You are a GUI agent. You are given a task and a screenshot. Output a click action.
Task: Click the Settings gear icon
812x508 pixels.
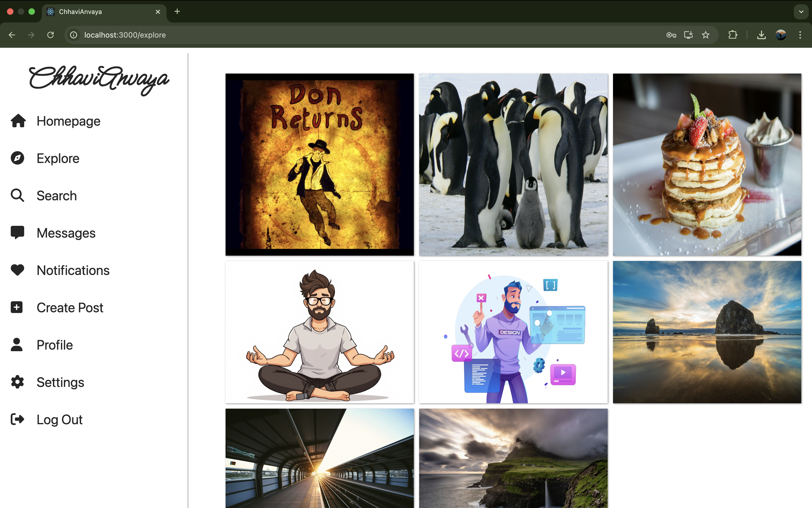[17, 382]
